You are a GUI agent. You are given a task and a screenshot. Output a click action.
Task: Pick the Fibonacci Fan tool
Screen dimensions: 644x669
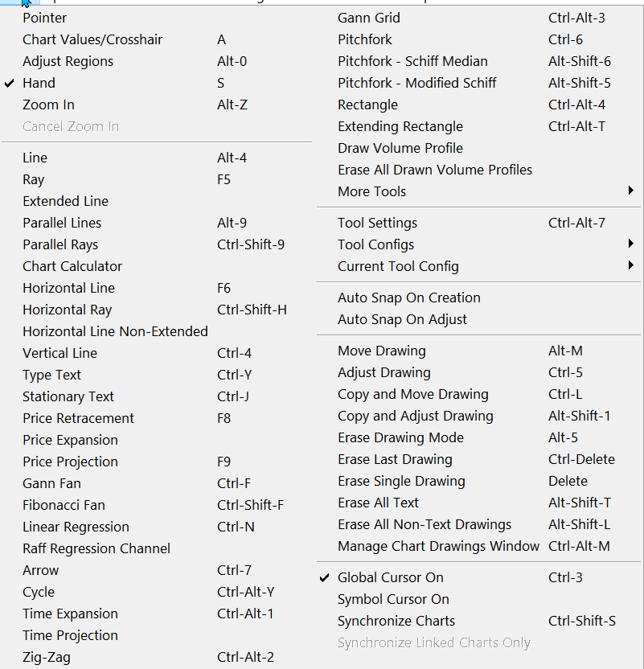[x=64, y=505]
